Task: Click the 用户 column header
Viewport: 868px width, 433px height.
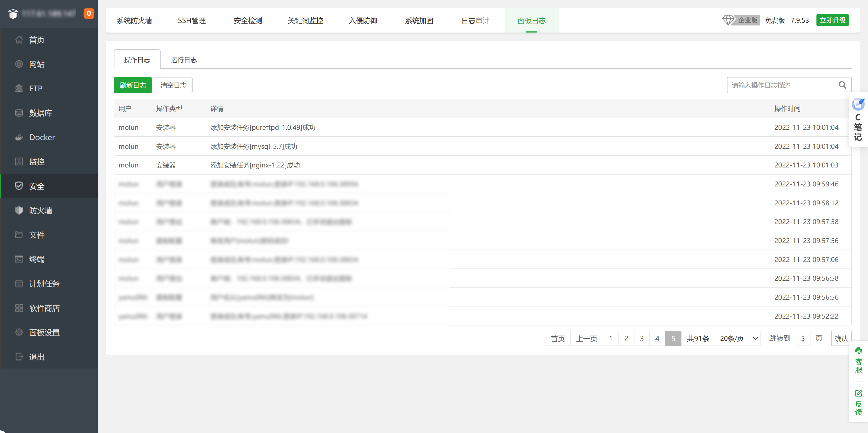Action: 125,108
